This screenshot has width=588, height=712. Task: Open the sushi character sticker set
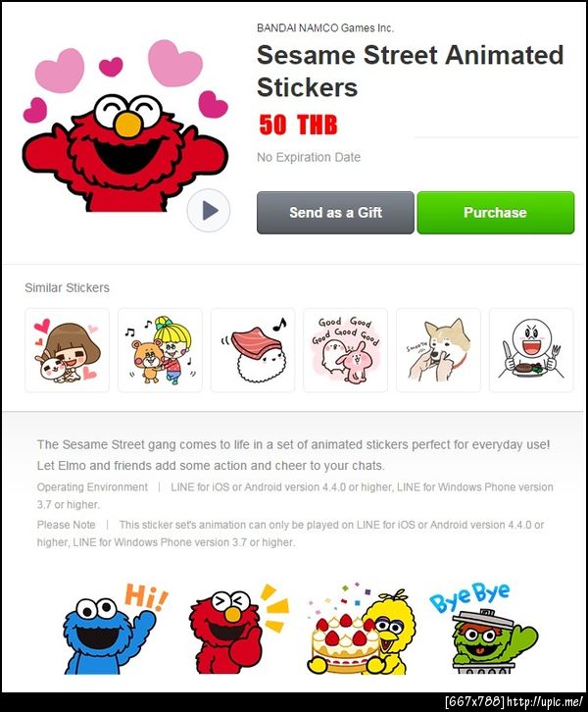click(x=253, y=350)
